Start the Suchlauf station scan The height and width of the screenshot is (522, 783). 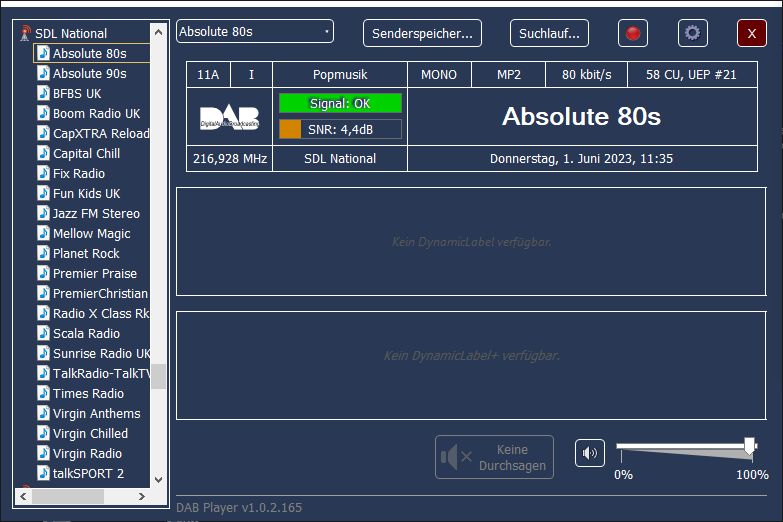(x=549, y=33)
